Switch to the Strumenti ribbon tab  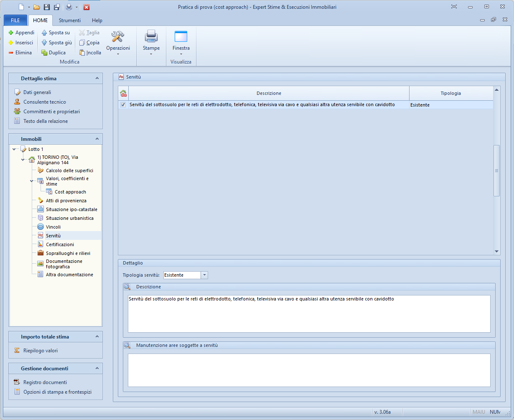[x=70, y=20]
